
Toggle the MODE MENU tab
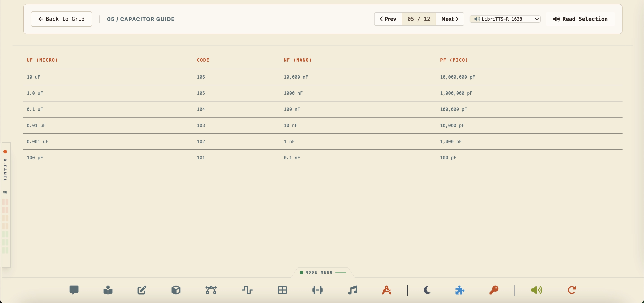[323, 273]
